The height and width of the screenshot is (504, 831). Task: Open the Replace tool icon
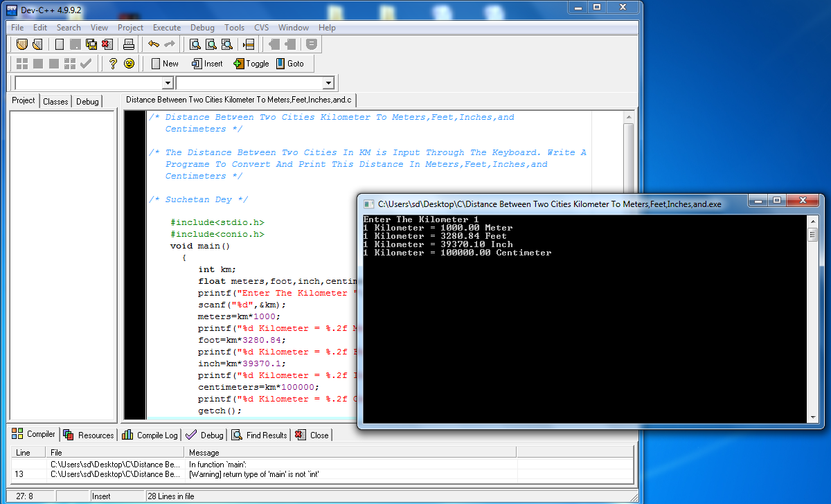[x=210, y=44]
